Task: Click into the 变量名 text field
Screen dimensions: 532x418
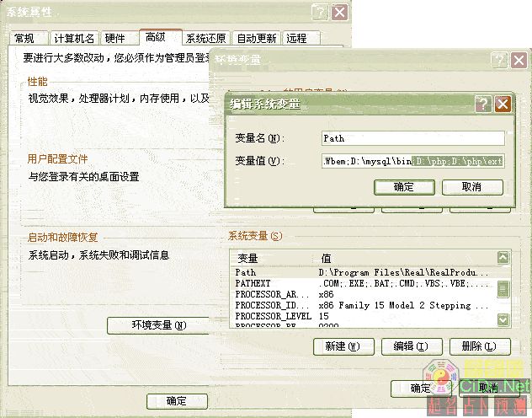Action: 412,138
